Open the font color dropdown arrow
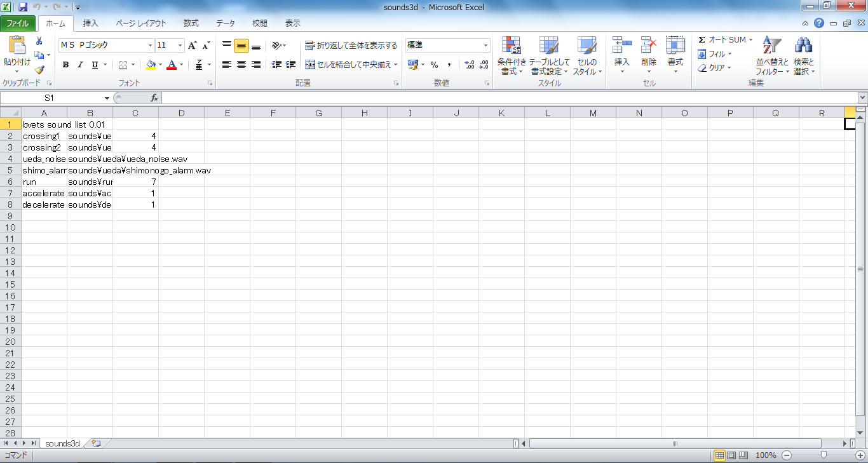 click(x=181, y=65)
